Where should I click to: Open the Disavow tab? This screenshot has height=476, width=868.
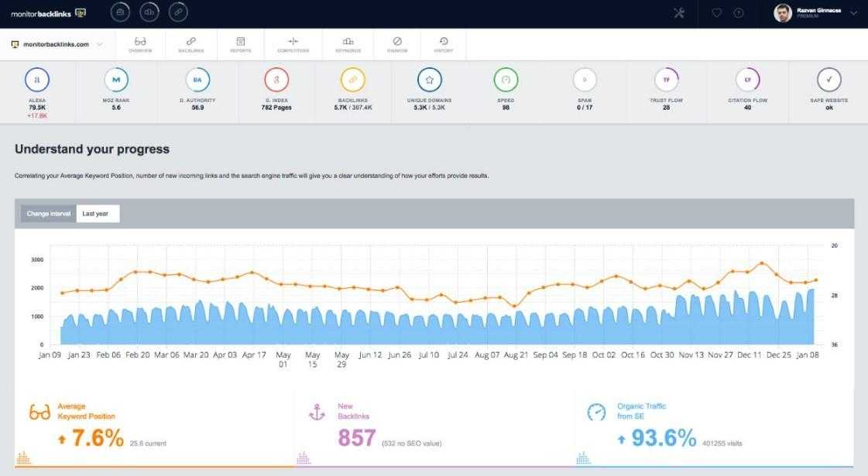pos(397,45)
